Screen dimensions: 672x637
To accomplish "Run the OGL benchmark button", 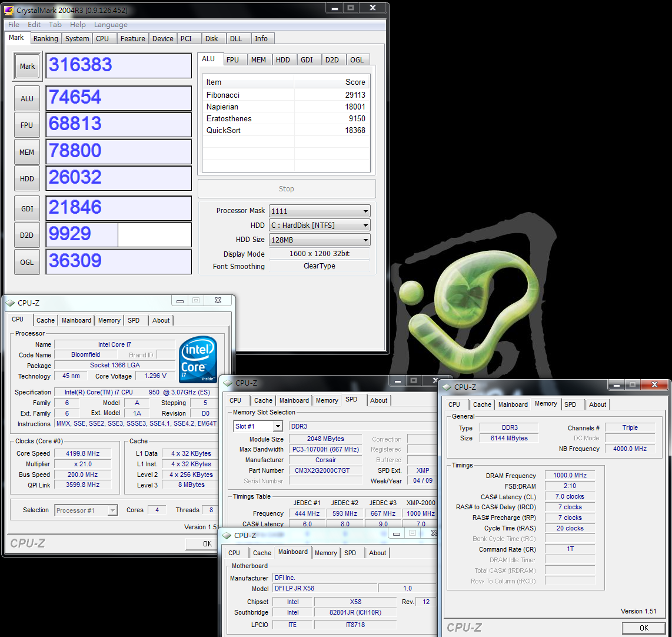I will click(27, 263).
